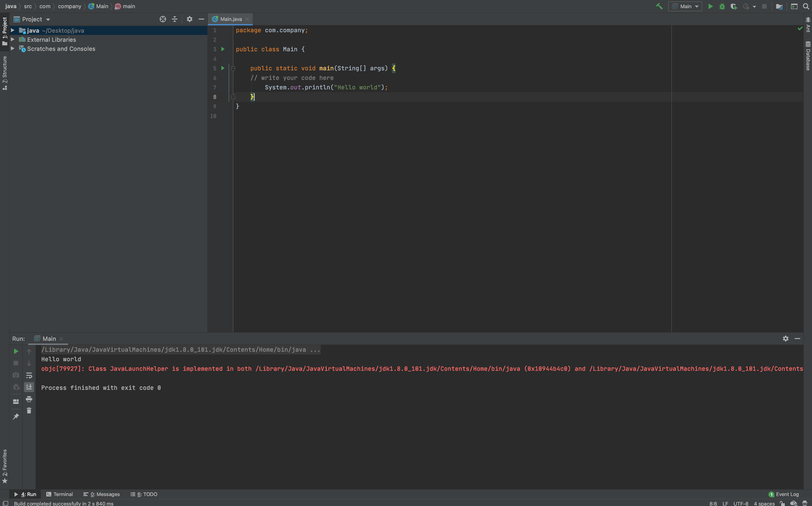Clear the run console with the trash icon
Image resolution: width=812 pixels, height=506 pixels.
pyautogui.click(x=29, y=411)
